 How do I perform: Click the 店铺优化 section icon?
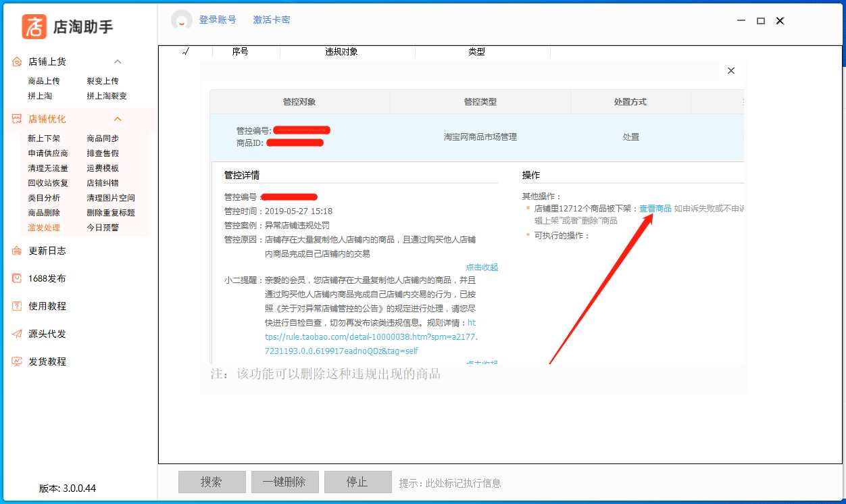(x=17, y=119)
